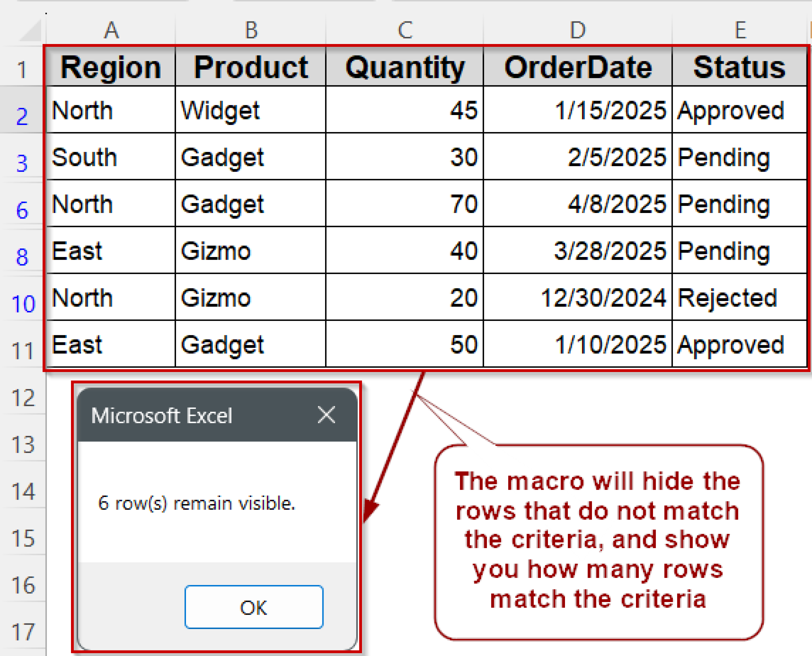Select the cell containing Widget

251,110
